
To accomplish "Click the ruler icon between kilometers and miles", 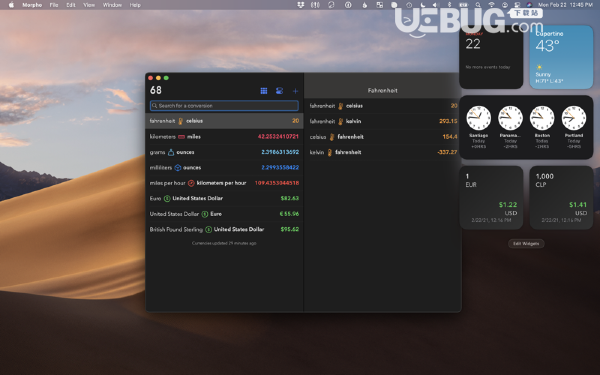I will click(x=181, y=137).
